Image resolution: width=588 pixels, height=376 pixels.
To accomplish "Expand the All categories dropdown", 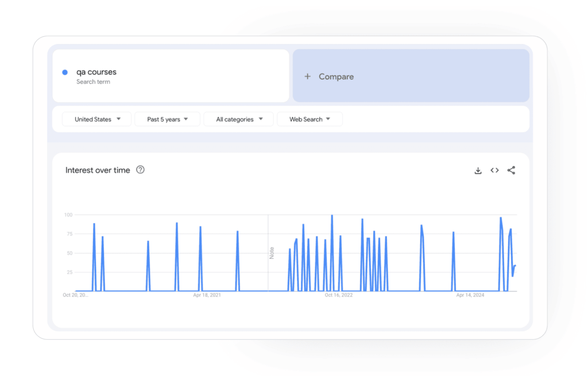I will pyautogui.click(x=239, y=119).
